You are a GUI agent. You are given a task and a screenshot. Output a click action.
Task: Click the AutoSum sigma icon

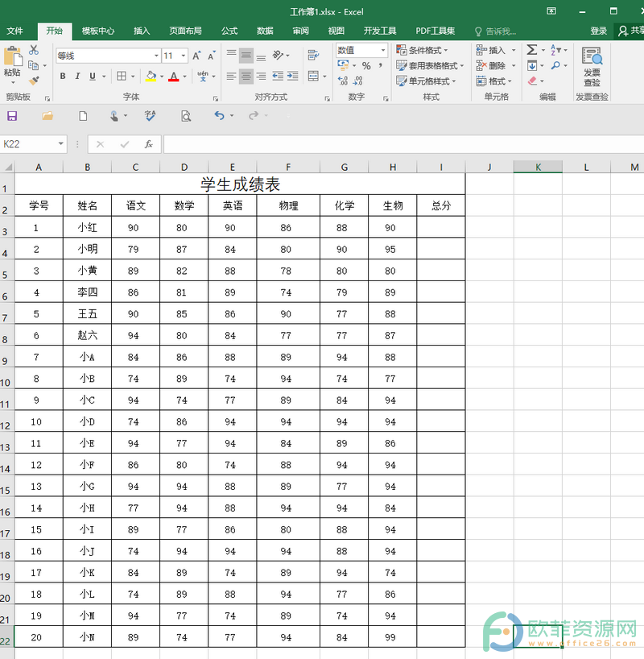[532, 50]
